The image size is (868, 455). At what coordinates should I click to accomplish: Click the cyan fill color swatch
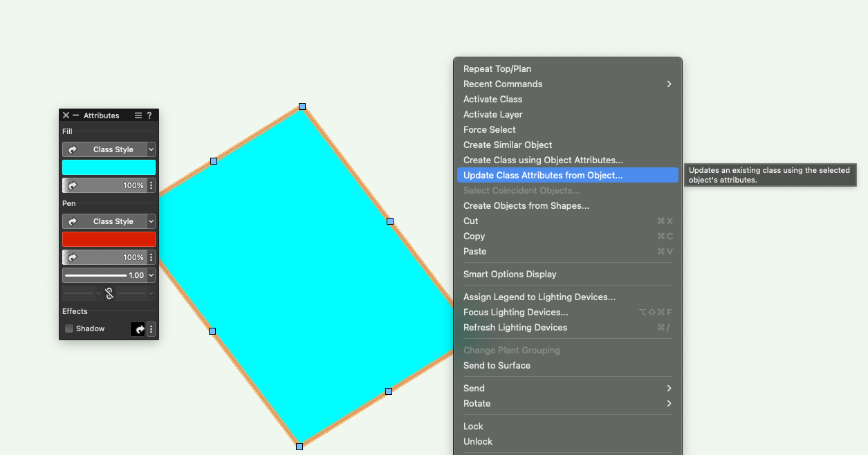(109, 167)
